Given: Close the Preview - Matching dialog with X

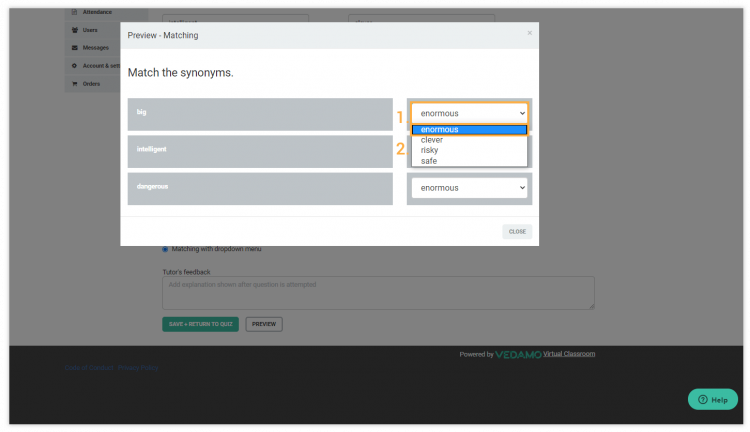Looking at the screenshot, I should tap(529, 33).
